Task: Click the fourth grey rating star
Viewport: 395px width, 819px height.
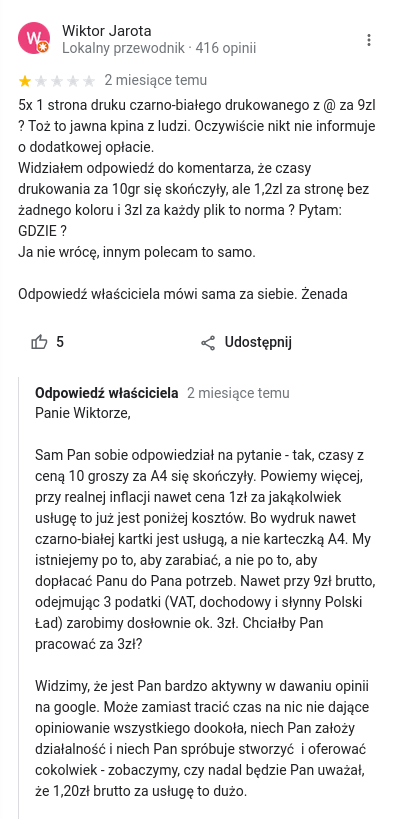Action: point(73,81)
